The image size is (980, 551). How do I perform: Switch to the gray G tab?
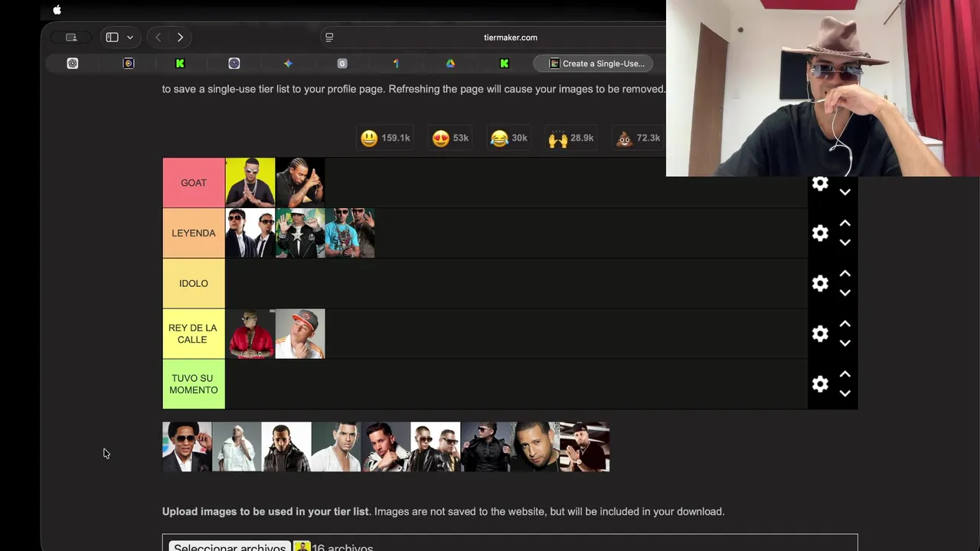(342, 64)
